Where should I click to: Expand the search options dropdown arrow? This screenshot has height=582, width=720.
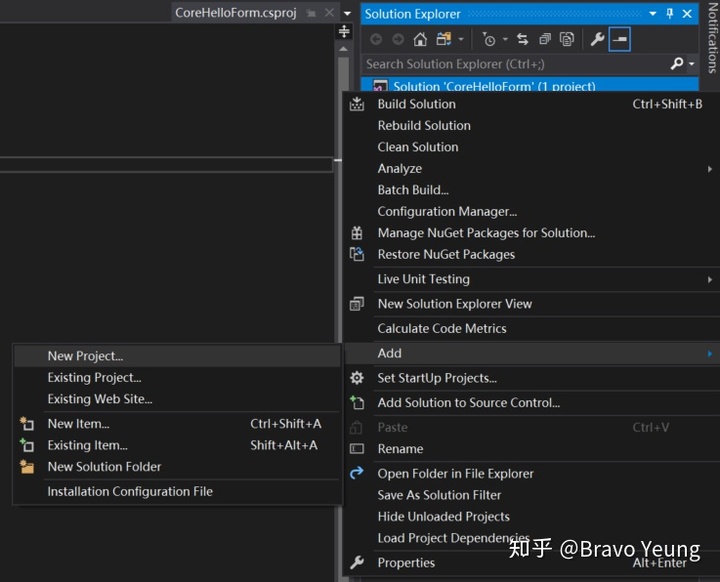coord(692,64)
